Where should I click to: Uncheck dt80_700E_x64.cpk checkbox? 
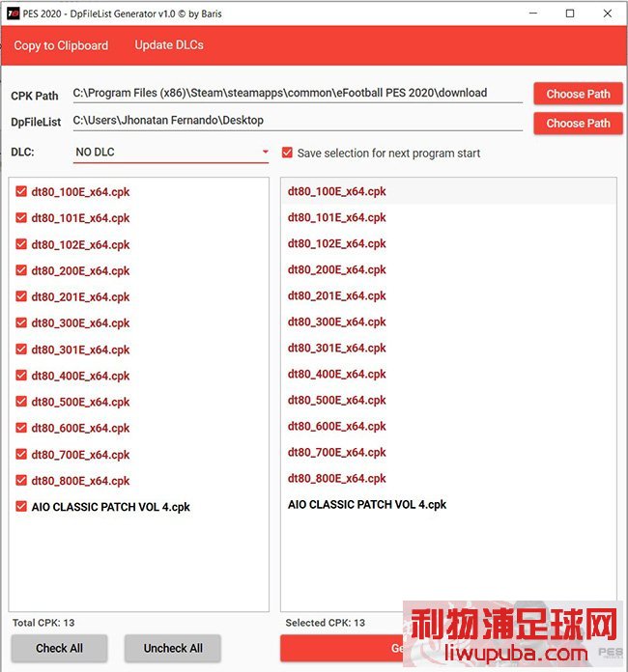click(21, 455)
